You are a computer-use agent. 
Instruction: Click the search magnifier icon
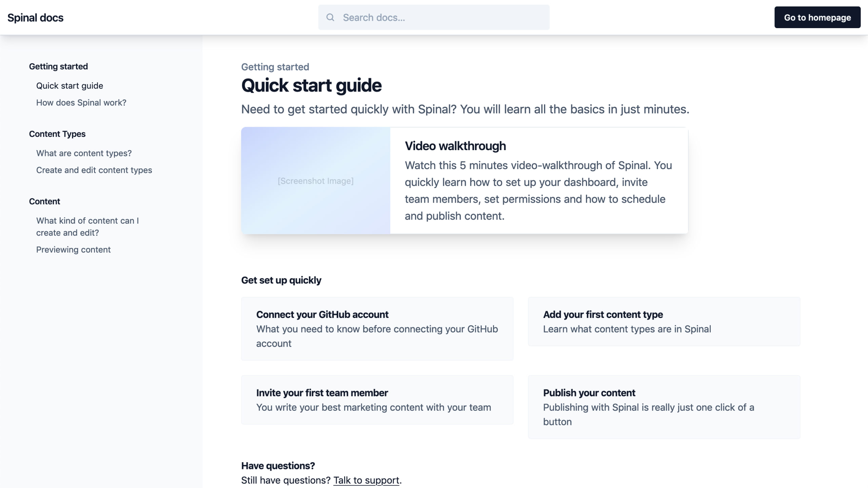[330, 17]
